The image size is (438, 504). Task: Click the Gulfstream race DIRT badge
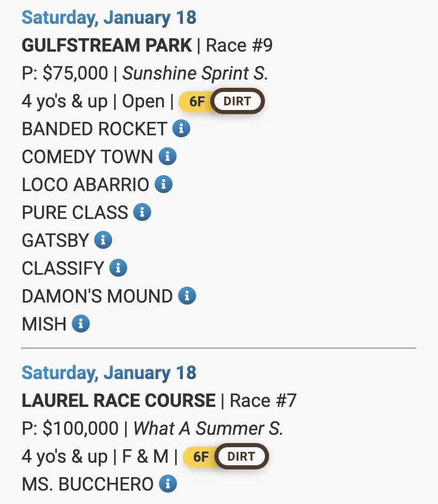point(238,101)
